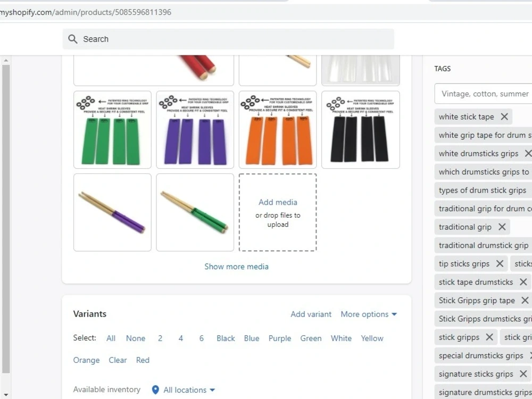Select White variants
532x399 pixels.
[341, 338]
